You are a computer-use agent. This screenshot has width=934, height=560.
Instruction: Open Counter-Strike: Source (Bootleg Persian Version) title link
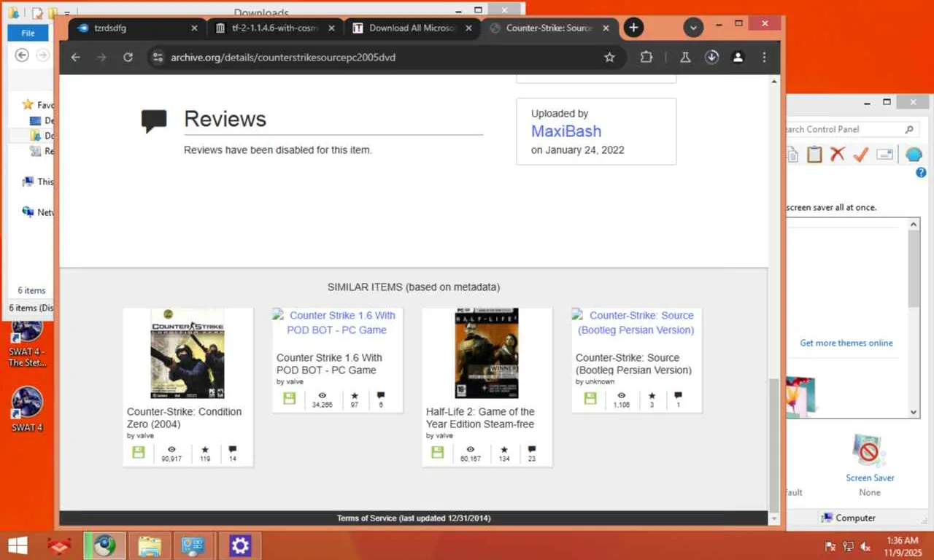[634, 364]
